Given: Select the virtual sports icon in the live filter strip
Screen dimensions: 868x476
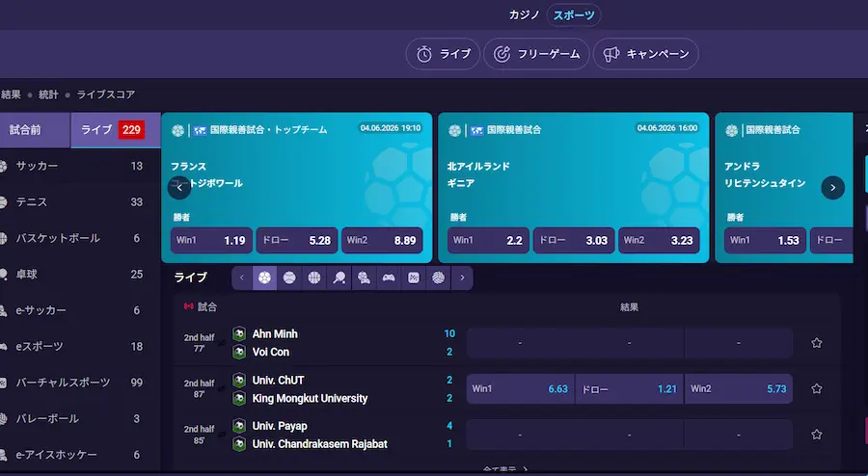Looking at the screenshot, I should coord(414,278).
